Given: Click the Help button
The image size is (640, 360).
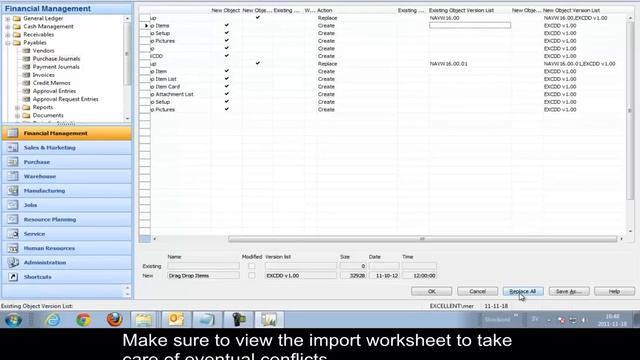Looking at the screenshot, I should click(614, 291).
